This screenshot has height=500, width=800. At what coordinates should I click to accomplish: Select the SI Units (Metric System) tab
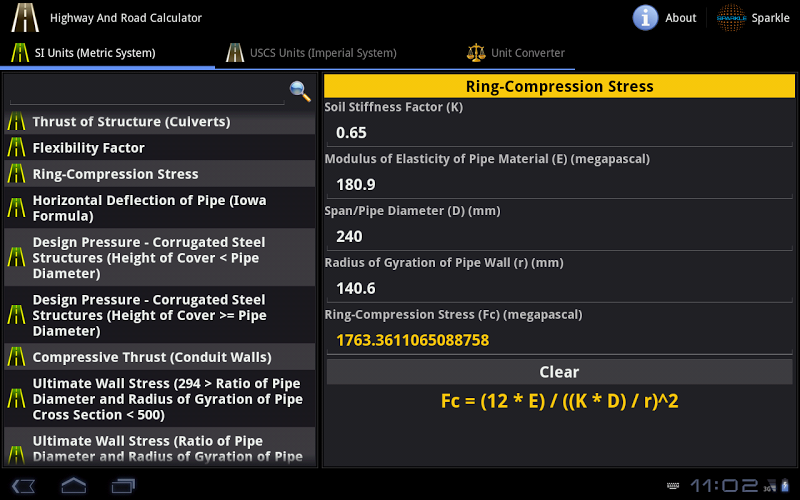95,53
